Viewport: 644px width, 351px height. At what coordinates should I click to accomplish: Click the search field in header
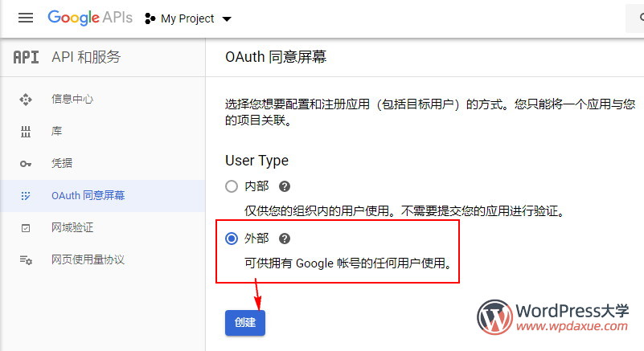pos(634,18)
